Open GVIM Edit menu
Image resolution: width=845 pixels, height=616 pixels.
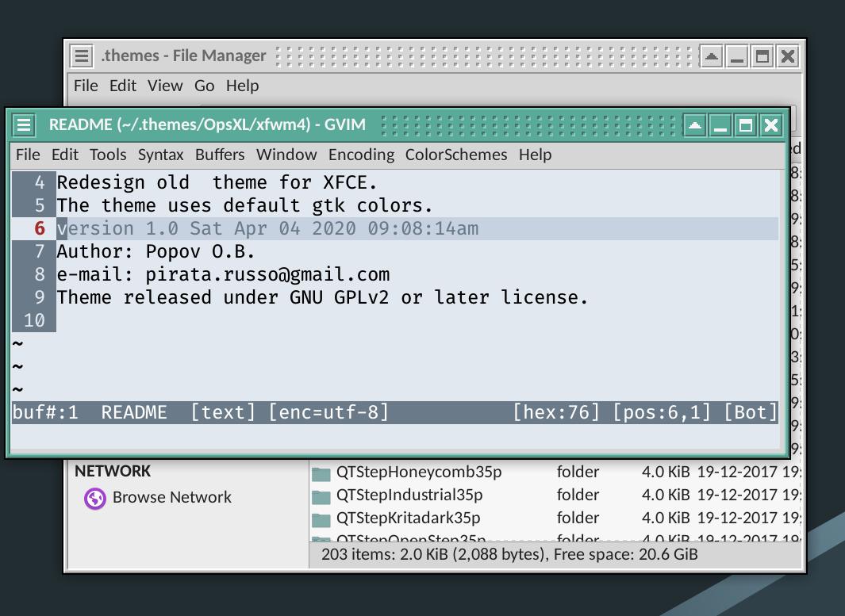[65, 155]
